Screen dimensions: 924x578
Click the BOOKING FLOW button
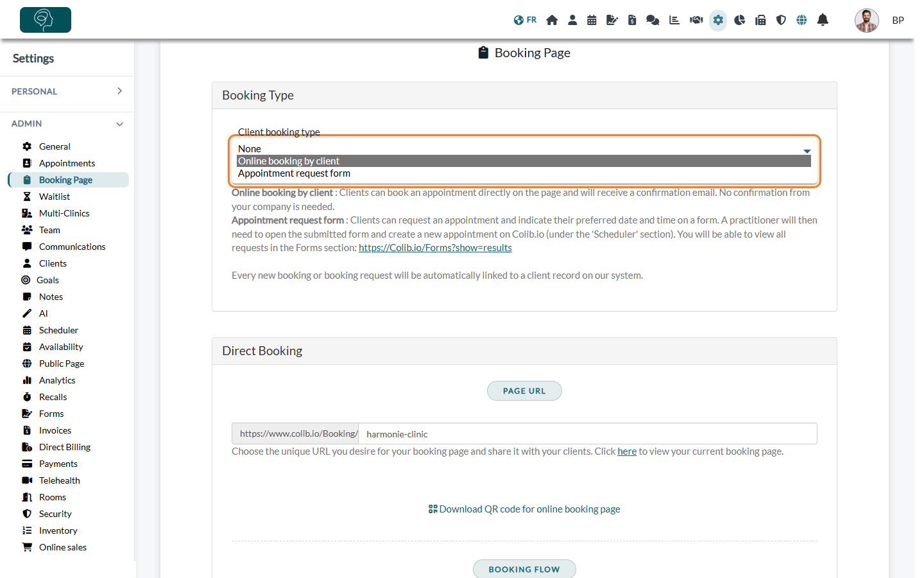pyautogui.click(x=524, y=569)
